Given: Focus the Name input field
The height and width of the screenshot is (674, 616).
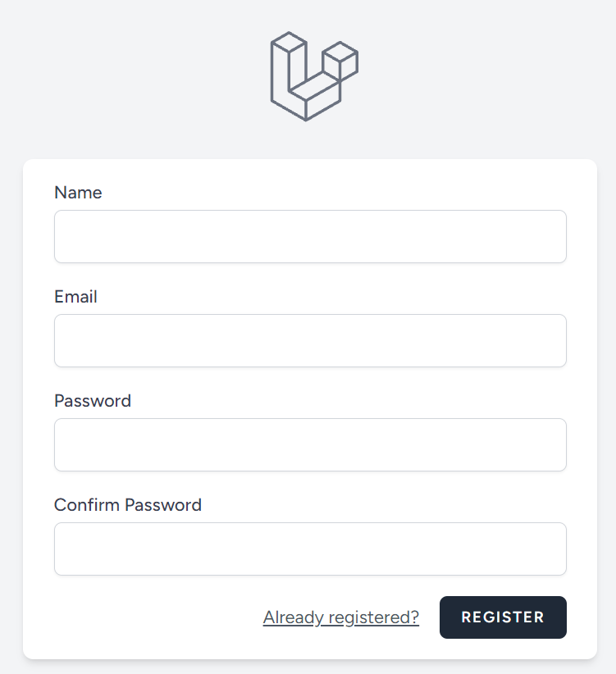Looking at the screenshot, I should coord(310,237).
